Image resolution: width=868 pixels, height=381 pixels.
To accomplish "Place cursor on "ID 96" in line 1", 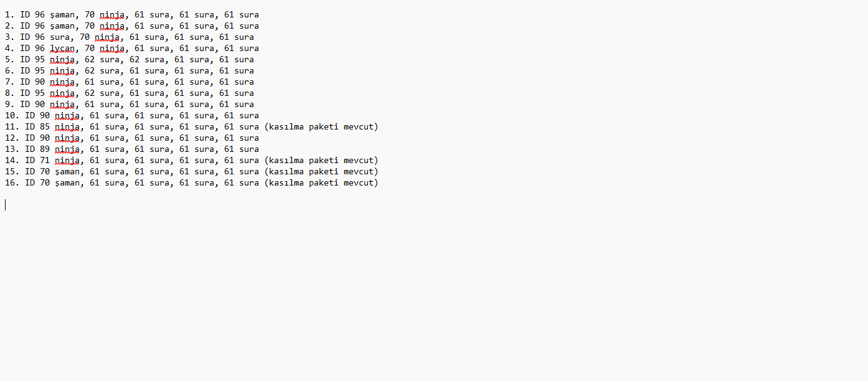I will pos(32,15).
